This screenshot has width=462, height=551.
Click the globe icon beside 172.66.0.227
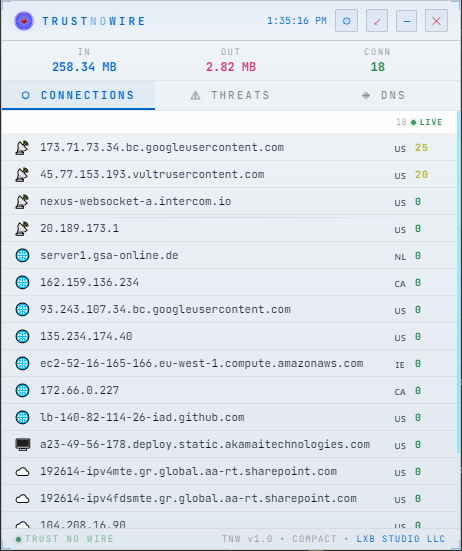point(22,390)
